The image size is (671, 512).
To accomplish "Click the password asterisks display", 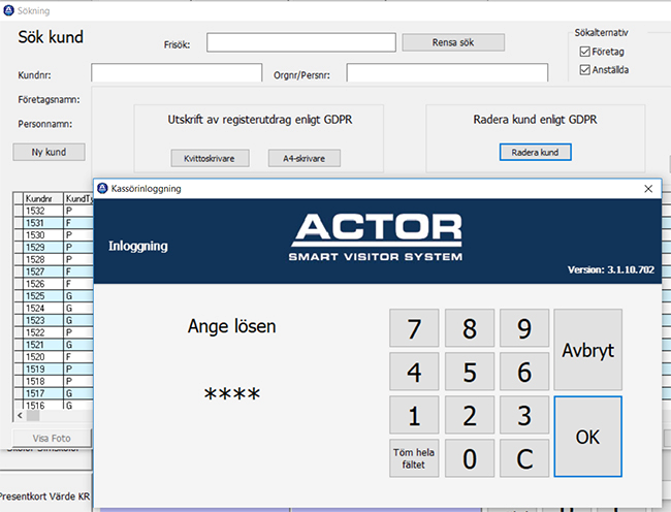I will (232, 394).
